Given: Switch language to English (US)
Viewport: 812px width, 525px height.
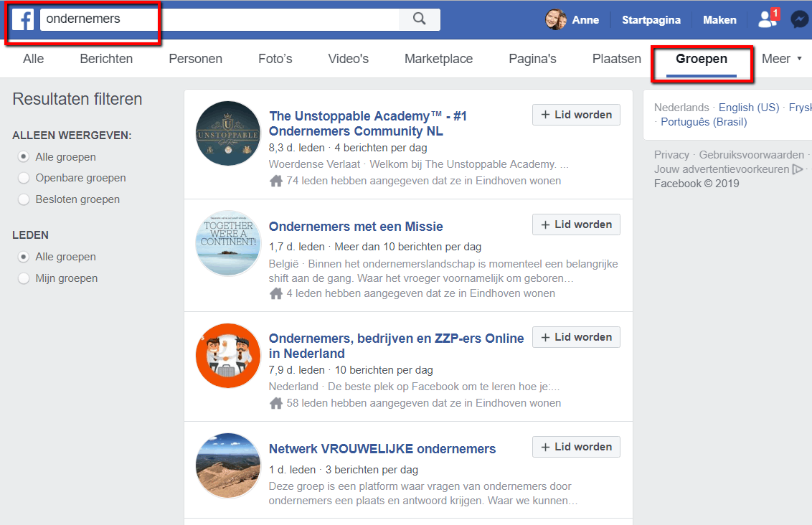Looking at the screenshot, I should 749,107.
